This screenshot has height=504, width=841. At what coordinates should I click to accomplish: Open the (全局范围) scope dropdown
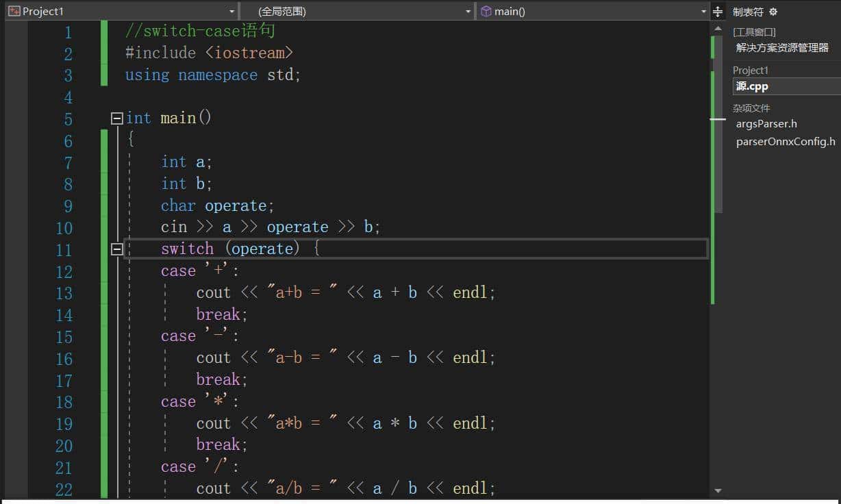click(467, 11)
